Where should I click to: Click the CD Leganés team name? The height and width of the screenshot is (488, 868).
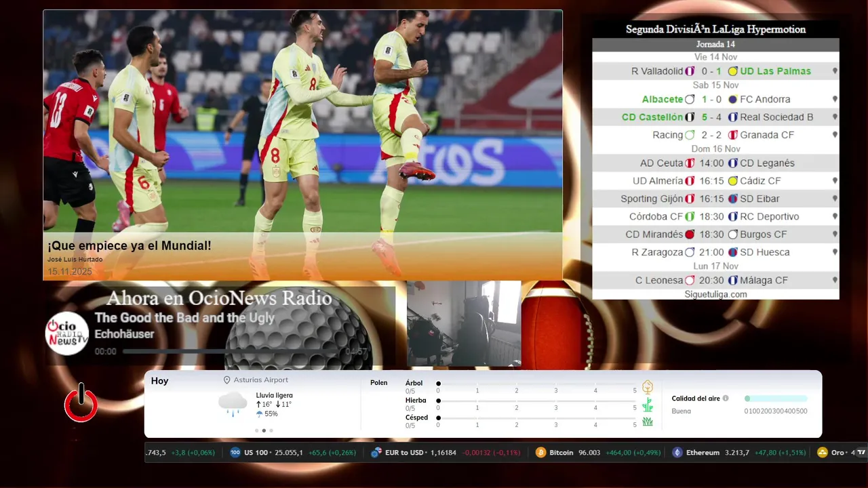(767, 163)
